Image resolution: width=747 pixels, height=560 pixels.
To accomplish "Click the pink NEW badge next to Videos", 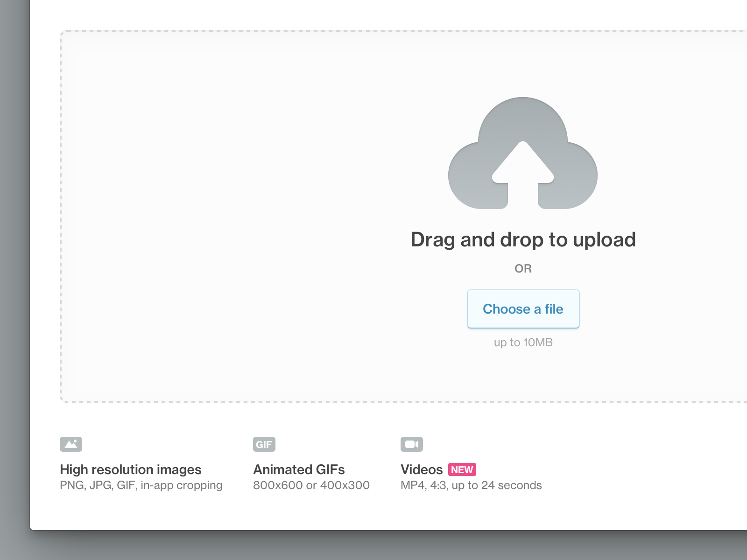I will point(461,469).
